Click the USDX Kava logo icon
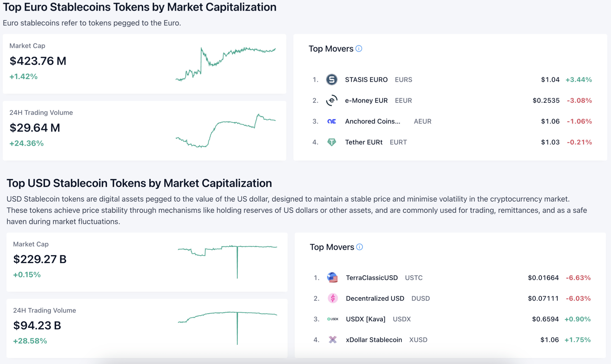 333,319
